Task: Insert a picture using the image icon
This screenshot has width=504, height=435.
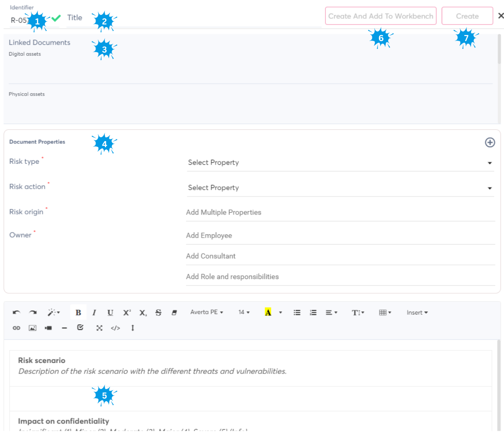Action: (x=32, y=328)
